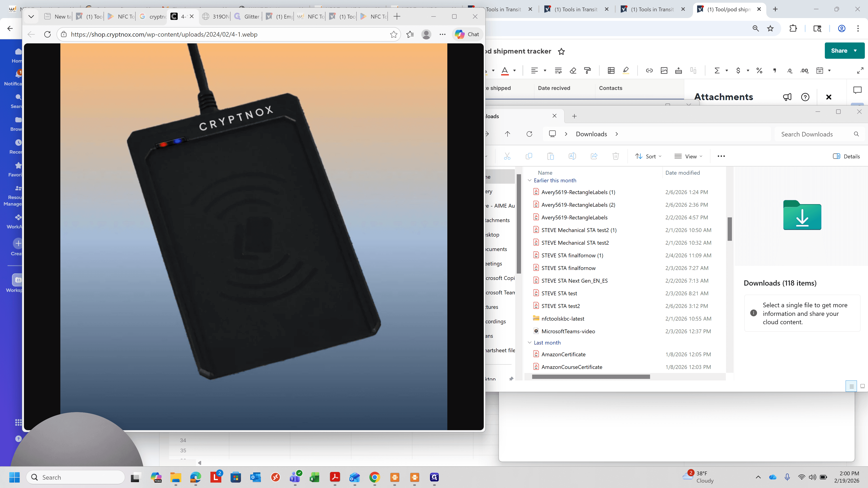Add page to Edge favorites star
The width and height of the screenshot is (868, 488).
click(x=394, y=34)
